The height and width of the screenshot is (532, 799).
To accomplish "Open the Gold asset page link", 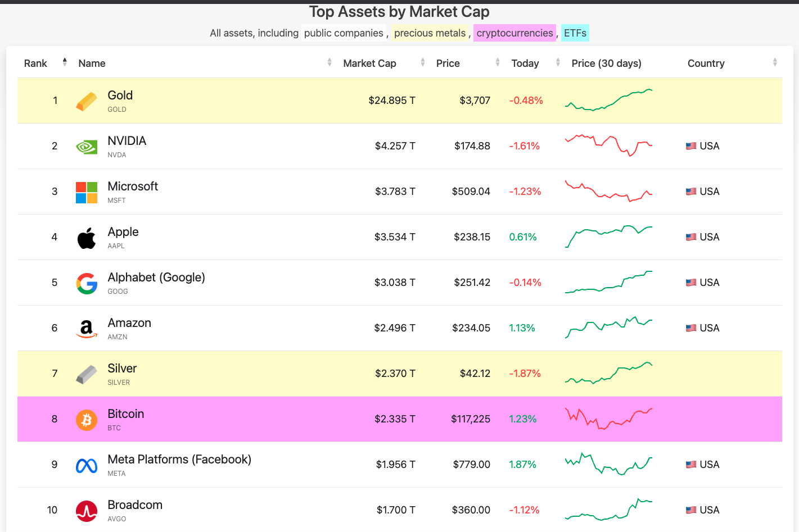I will 120,96.
